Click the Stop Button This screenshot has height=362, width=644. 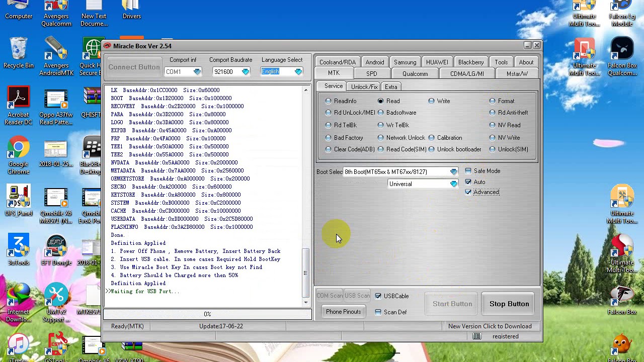509,304
